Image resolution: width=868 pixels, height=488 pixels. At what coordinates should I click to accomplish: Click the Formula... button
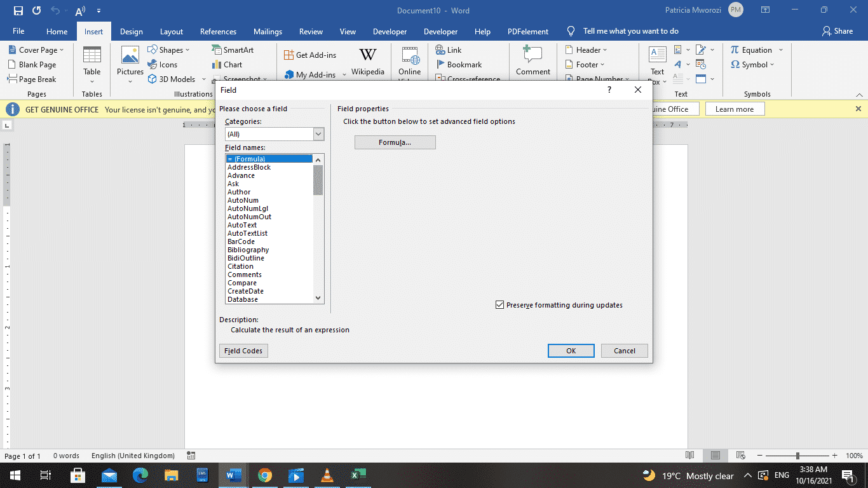395,142
